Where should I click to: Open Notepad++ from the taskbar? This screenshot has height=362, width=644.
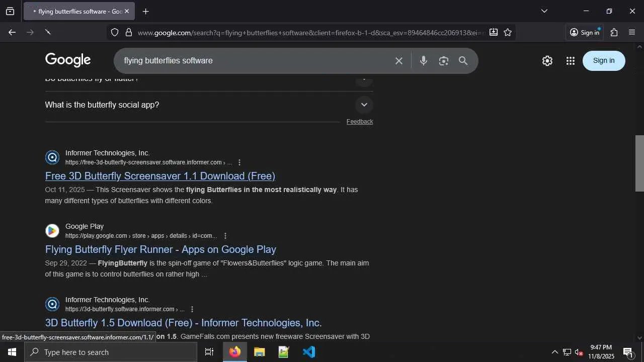point(284,352)
